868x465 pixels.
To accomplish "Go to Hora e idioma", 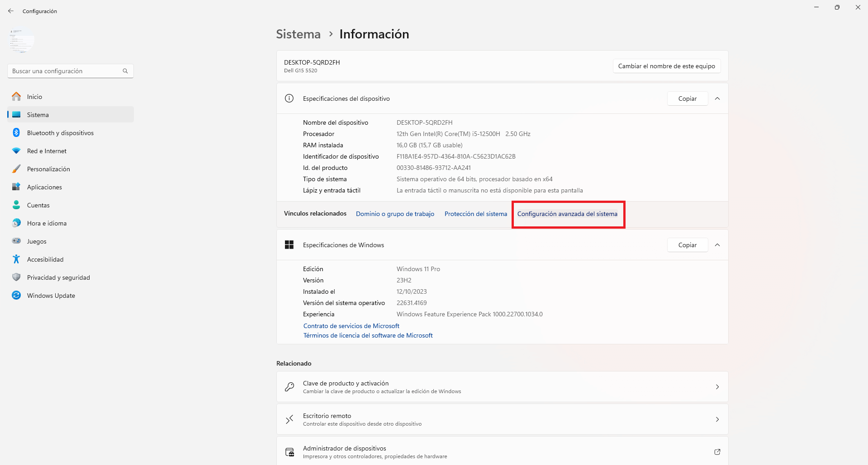I will [x=71, y=223].
